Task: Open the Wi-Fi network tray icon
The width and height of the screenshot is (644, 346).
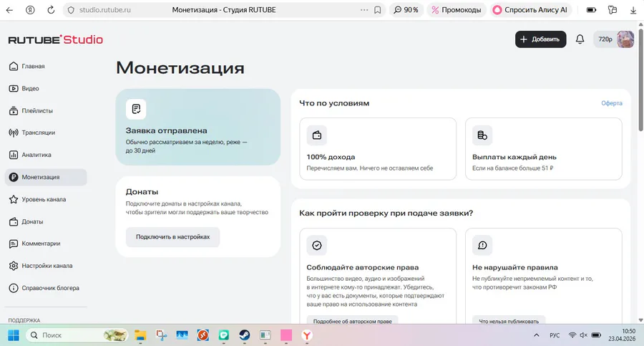Action: [x=572, y=335]
